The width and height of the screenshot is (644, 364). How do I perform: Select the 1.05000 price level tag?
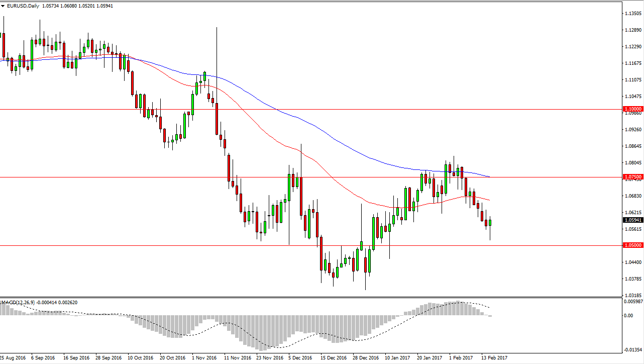[632, 245]
